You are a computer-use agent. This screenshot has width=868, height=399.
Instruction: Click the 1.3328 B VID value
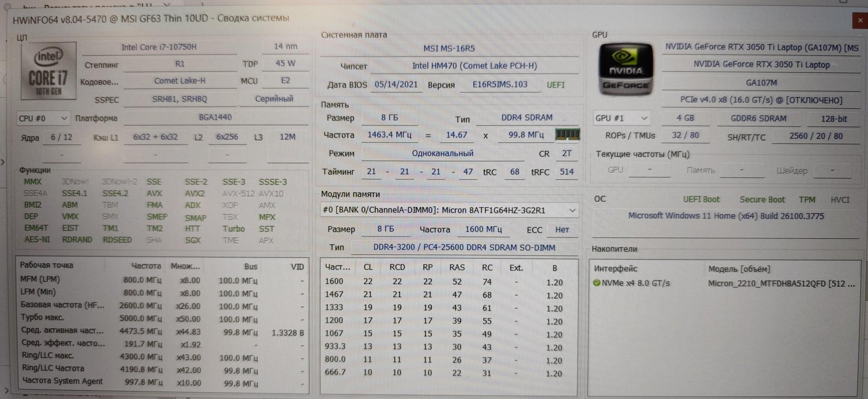(x=288, y=333)
